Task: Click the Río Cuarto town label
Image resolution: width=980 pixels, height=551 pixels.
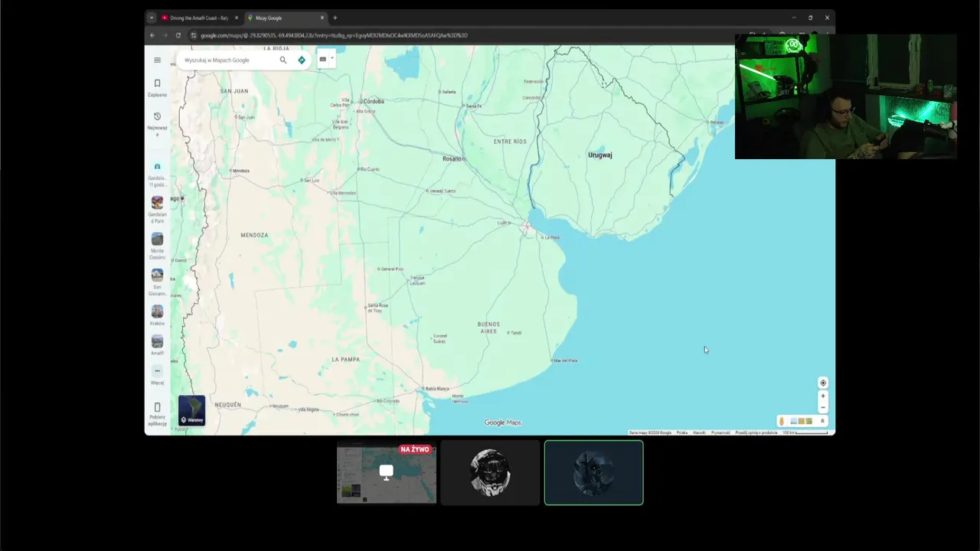Action: [x=369, y=169]
